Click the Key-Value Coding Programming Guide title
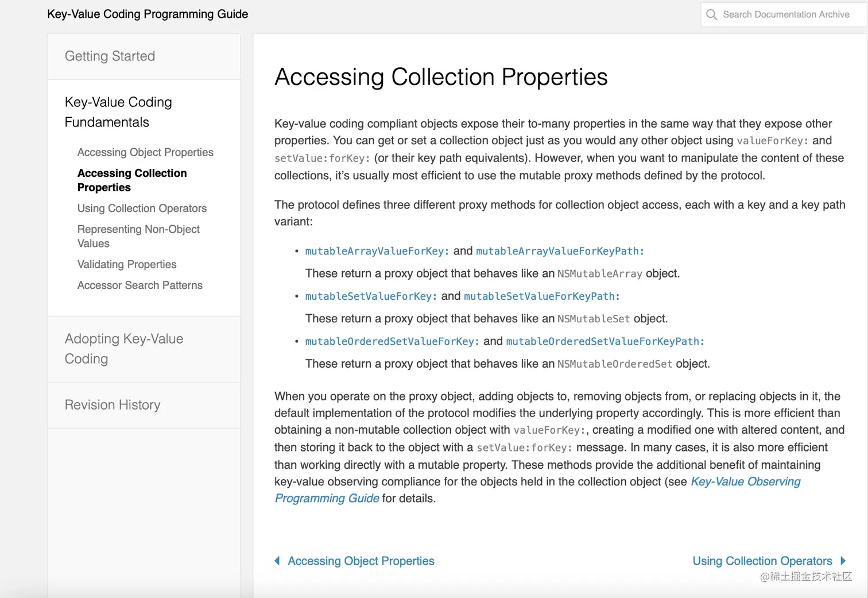868x598 pixels. point(148,14)
